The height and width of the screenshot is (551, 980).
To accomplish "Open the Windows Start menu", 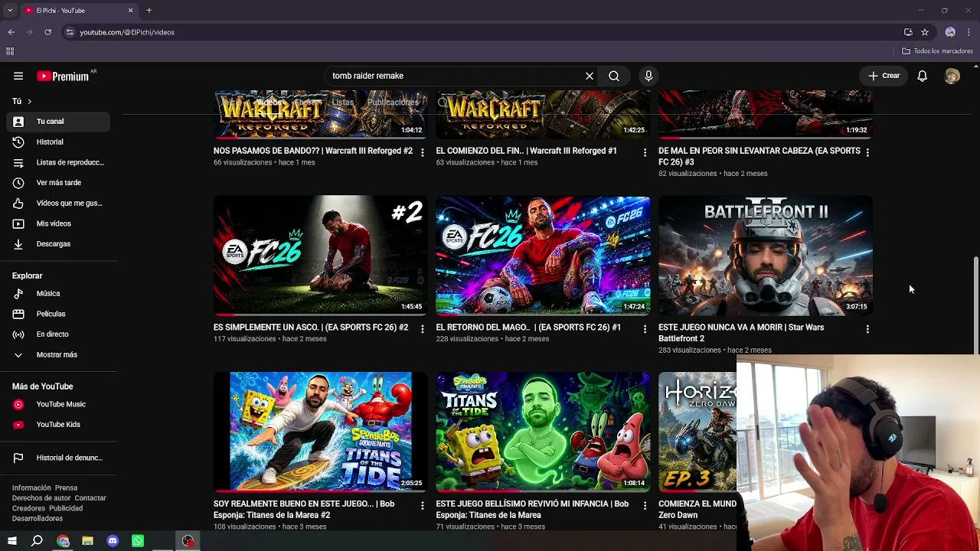I will pyautogui.click(x=12, y=541).
